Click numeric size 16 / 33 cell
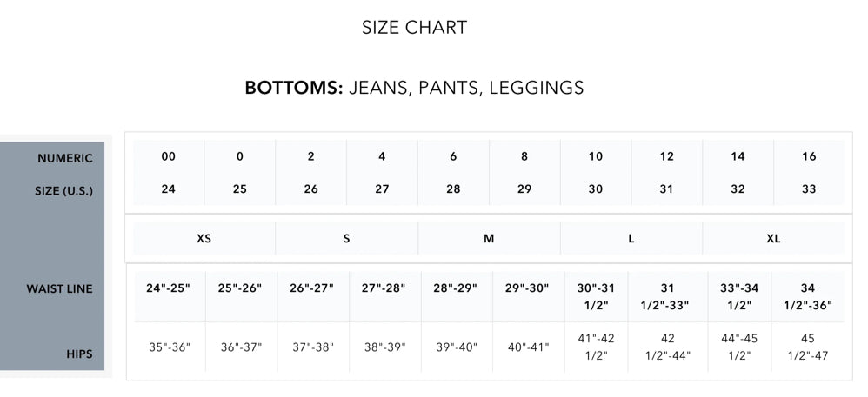The image size is (868, 397). 809,173
